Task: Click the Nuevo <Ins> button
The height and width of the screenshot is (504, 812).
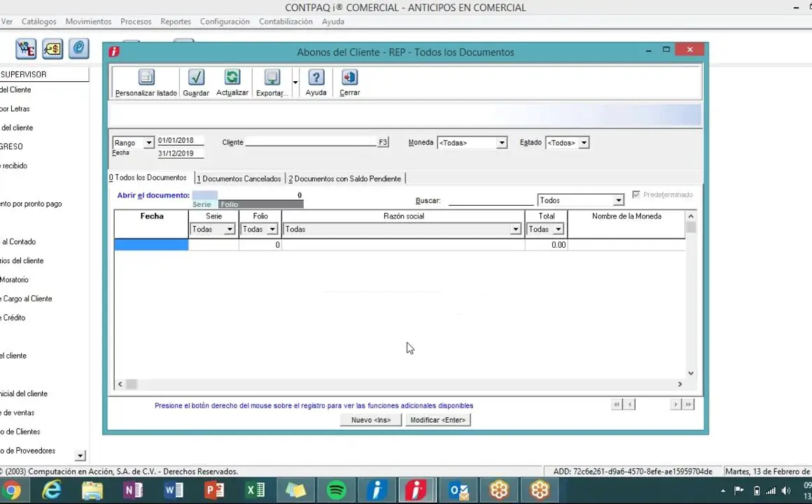Action: (x=371, y=420)
